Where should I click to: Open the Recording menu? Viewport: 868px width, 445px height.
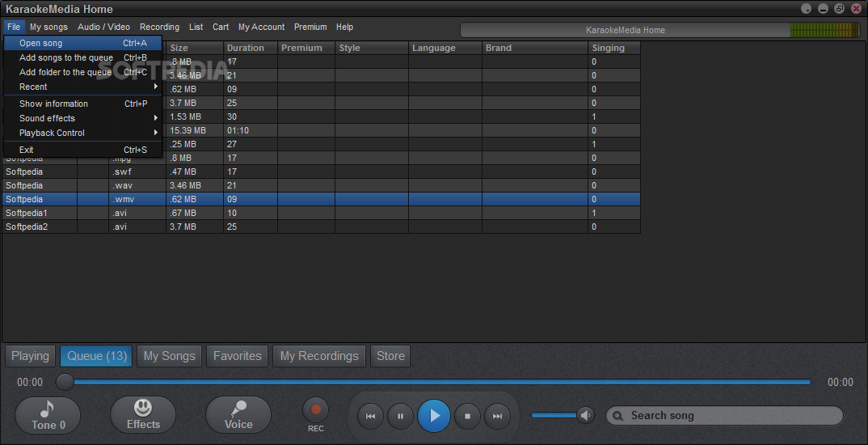click(159, 27)
